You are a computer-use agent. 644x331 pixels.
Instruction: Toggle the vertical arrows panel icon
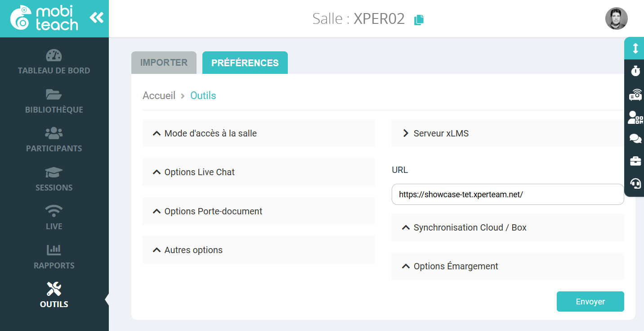pos(635,48)
